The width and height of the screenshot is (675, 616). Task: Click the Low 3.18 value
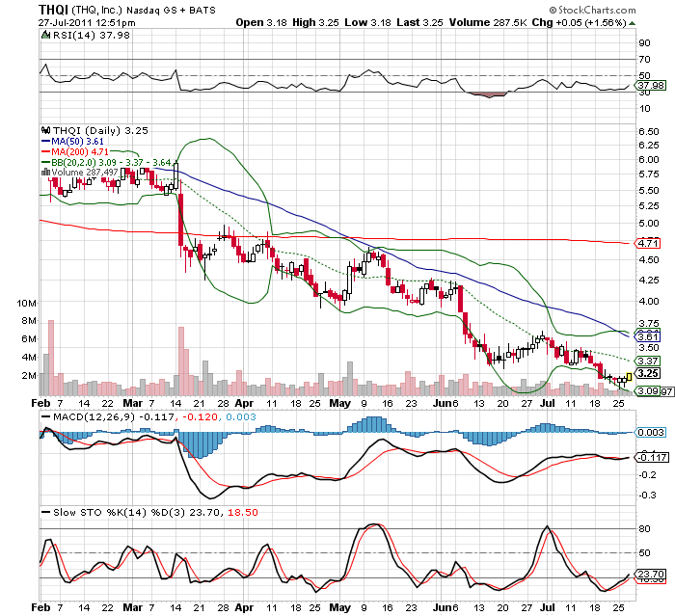[367, 22]
